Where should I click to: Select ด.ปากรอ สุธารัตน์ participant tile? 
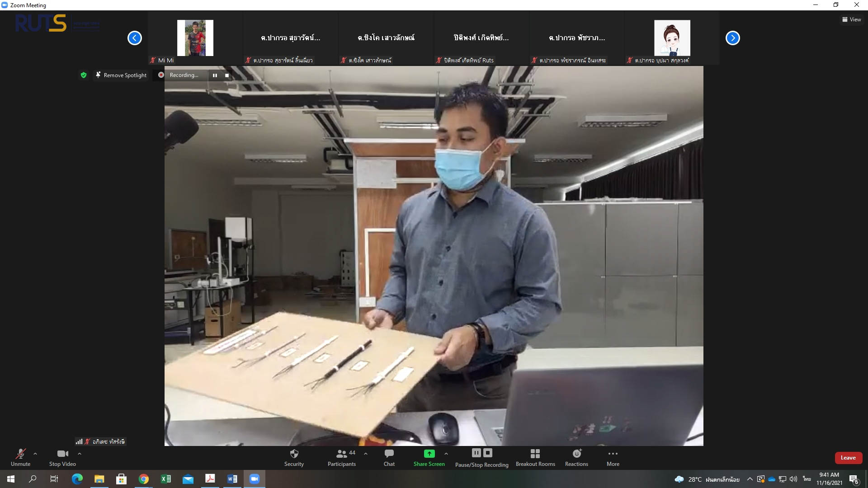(291, 38)
